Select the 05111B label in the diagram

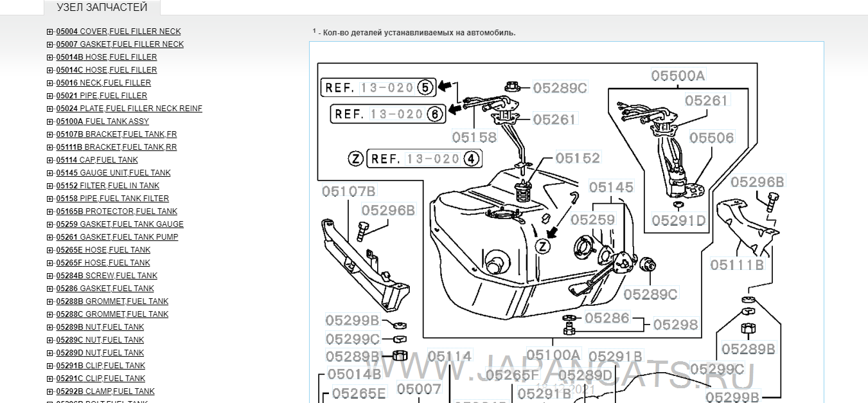click(737, 265)
